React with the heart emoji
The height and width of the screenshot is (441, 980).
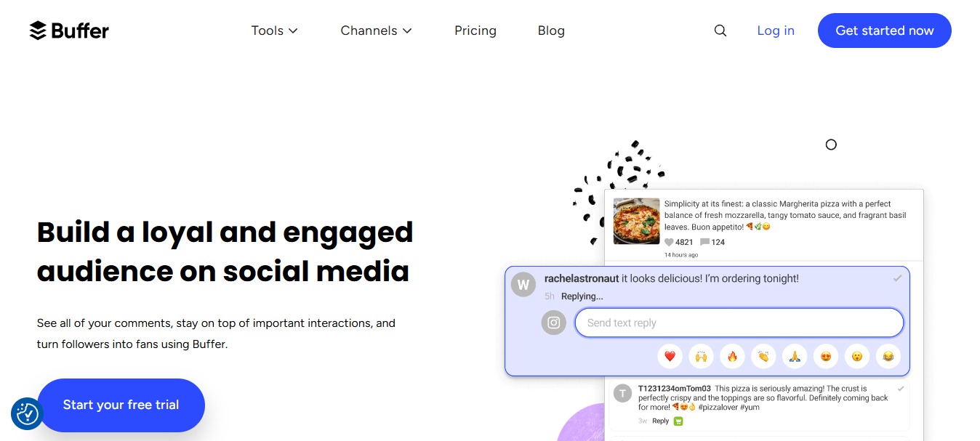click(670, 356)
